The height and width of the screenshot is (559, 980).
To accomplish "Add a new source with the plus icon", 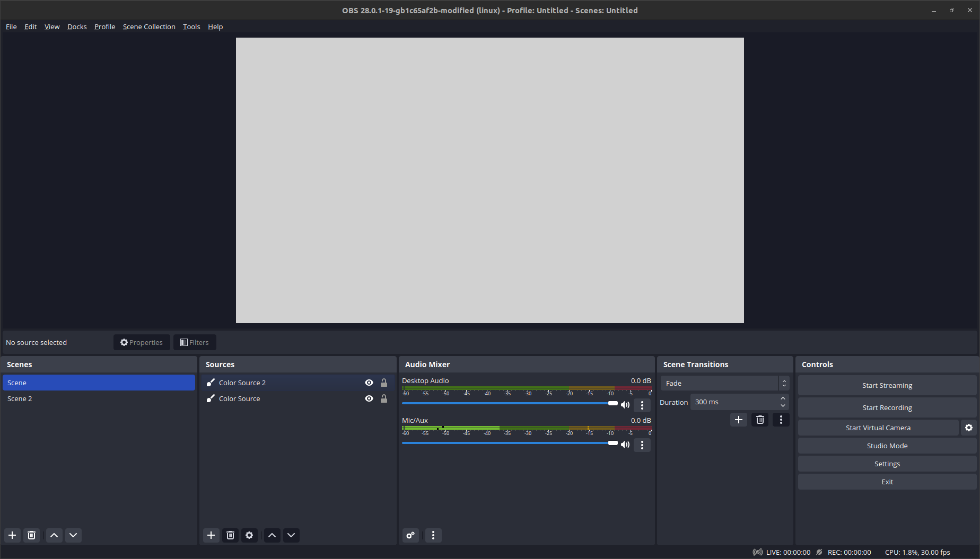I will tap(211, 535).
